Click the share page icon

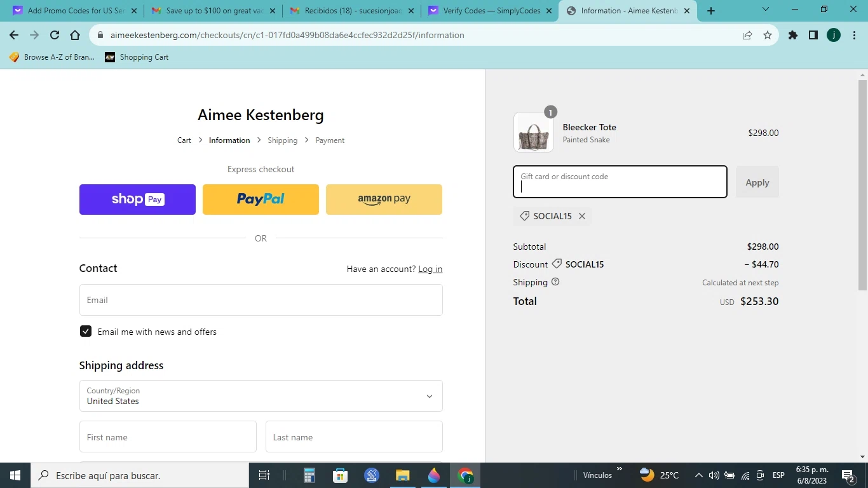747,36
